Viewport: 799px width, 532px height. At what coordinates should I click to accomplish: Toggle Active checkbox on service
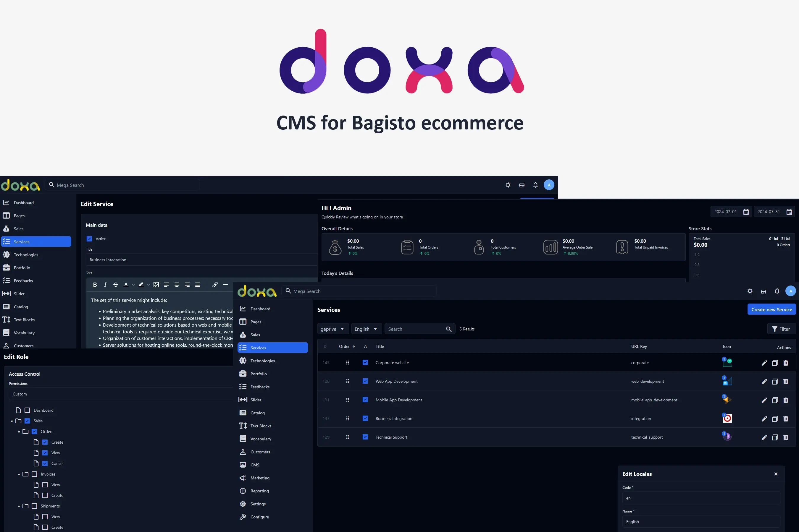(x=89, y=239)
